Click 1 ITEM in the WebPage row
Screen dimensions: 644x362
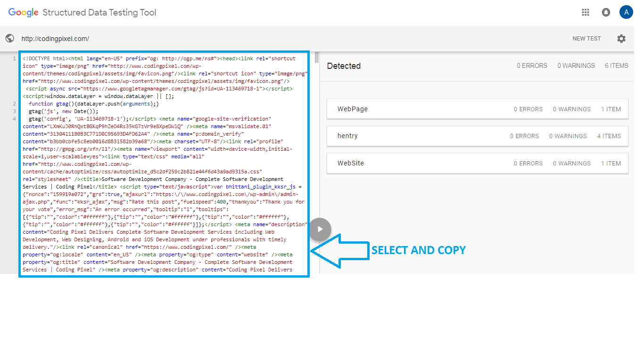(611, 109)
